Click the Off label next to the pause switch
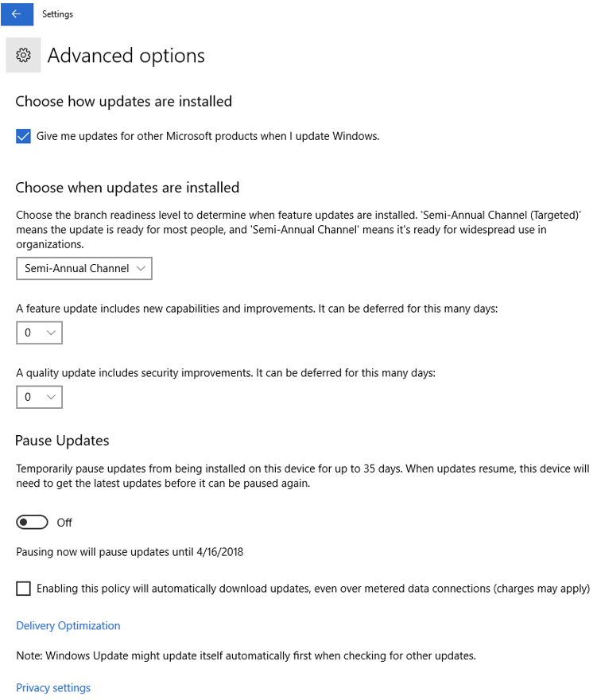Image resolution: width=597 pixels, height=700 pixels. pyautogui.click(x=64, y=523)
